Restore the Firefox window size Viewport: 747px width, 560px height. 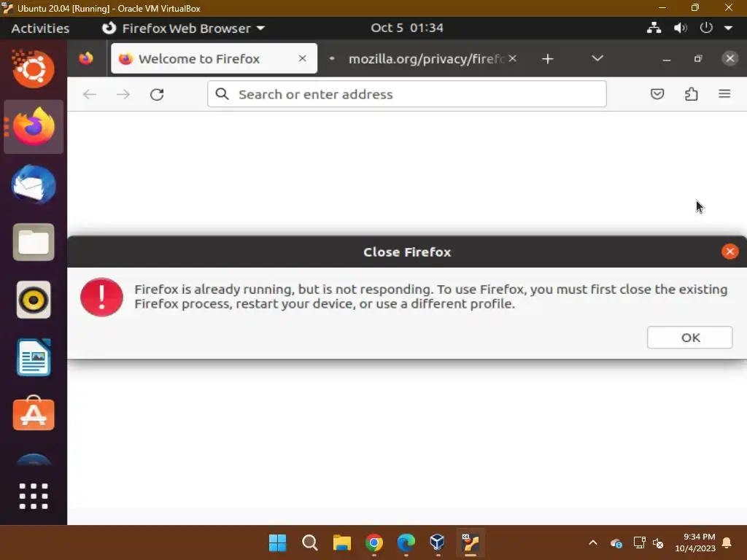tap(698, 58)
